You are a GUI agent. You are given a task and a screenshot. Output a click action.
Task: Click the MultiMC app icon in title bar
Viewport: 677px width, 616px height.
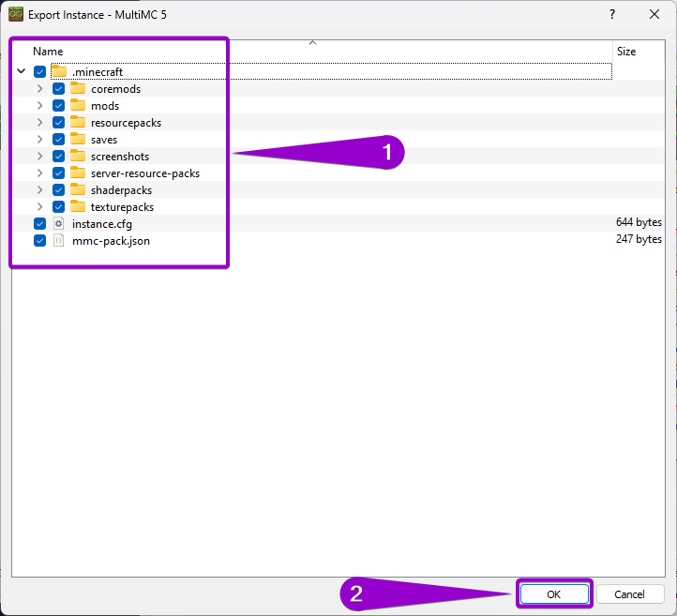pos(16,14)
